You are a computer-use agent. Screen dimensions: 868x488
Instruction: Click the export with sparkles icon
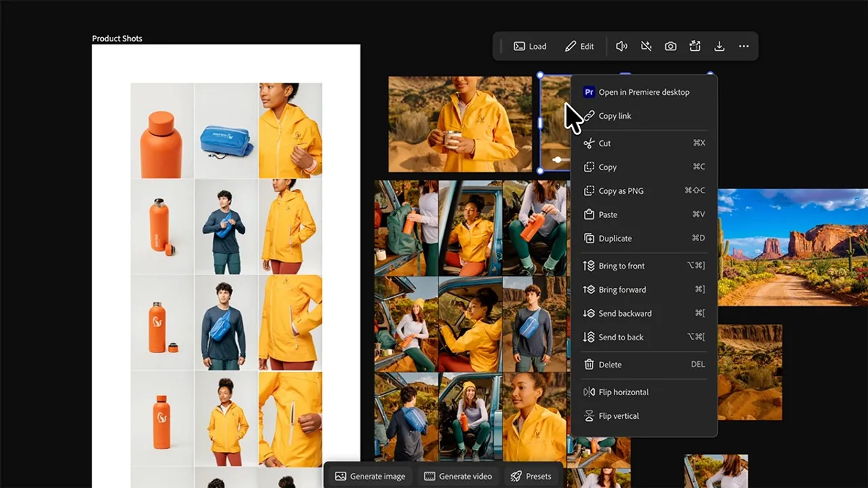click(x=694, y=46)
